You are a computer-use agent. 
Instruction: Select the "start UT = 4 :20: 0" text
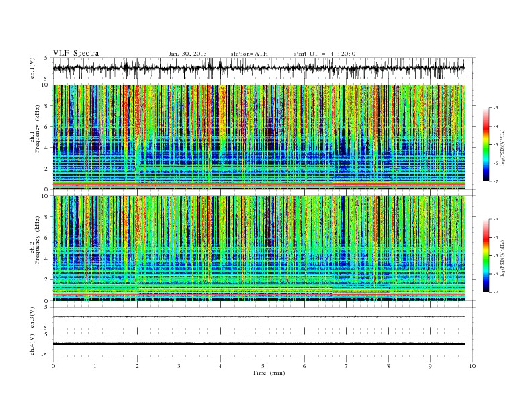pyautogui.click(x=324, y=54)
